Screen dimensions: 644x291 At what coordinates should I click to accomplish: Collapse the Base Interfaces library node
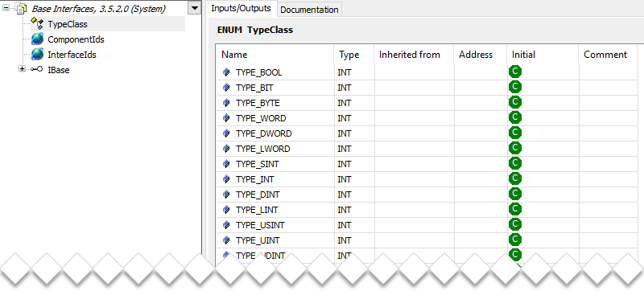click(x=6, y=8)
